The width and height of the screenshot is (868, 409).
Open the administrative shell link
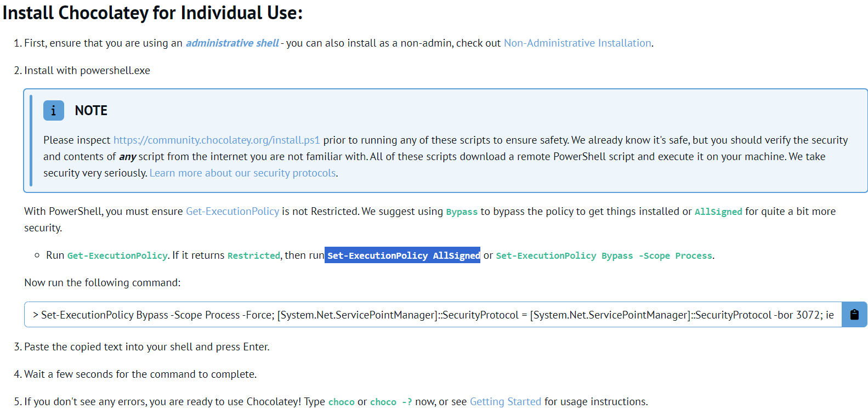(232, 43)
